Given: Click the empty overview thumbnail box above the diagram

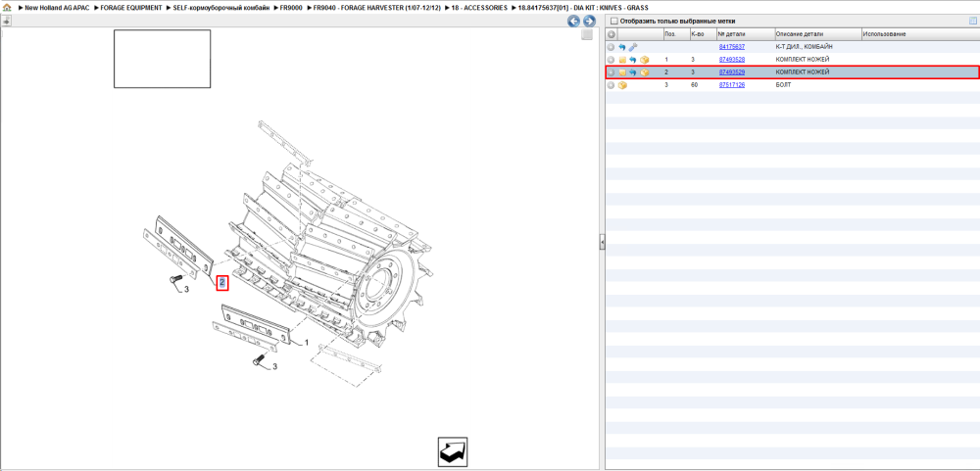Looking at the screenshot, I should click(x=162, y=59).
